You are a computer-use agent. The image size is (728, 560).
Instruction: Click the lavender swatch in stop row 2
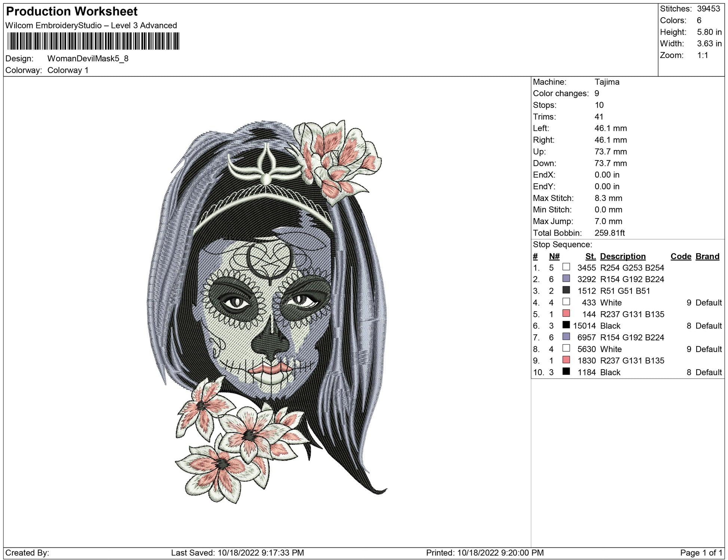click(x=566, y=278)
